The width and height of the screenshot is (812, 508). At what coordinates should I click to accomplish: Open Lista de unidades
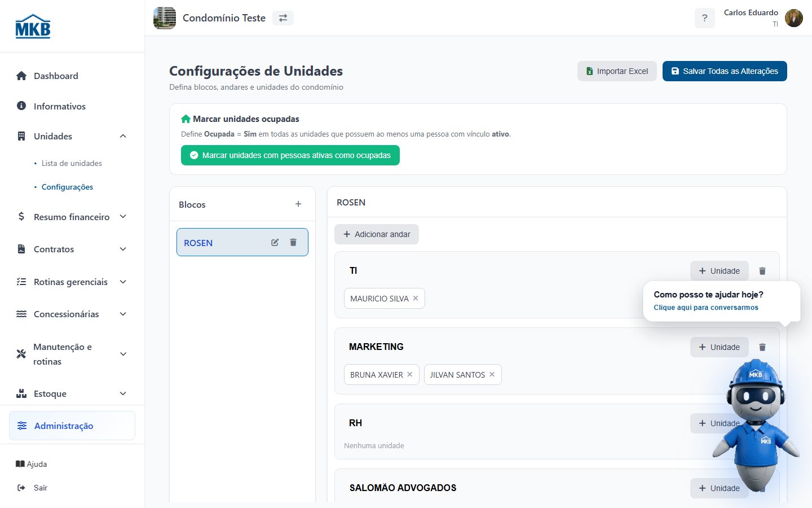[x=72, y=163]
